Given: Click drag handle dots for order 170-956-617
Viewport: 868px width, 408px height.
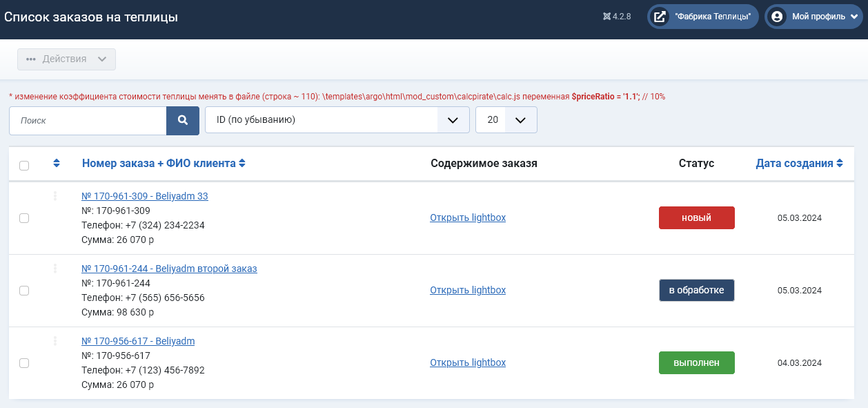Looking at the screenshot, I should coord(55,341).
